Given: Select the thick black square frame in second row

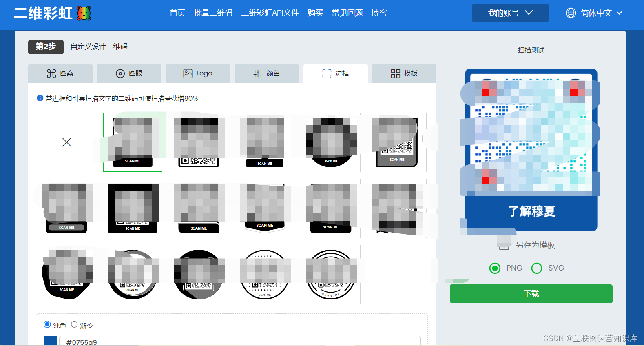Looking at the screenshot, I should click(133, 208).
